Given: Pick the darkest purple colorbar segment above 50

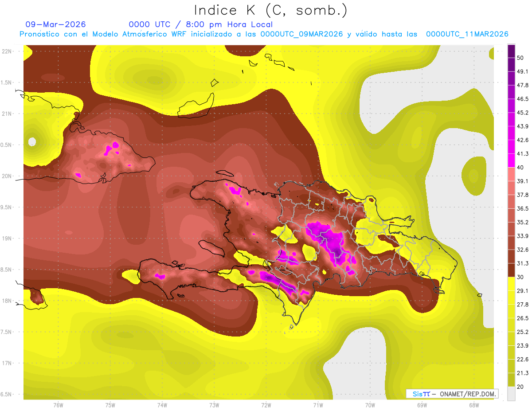Looking at the screenshot, I should tap(511, 51).
